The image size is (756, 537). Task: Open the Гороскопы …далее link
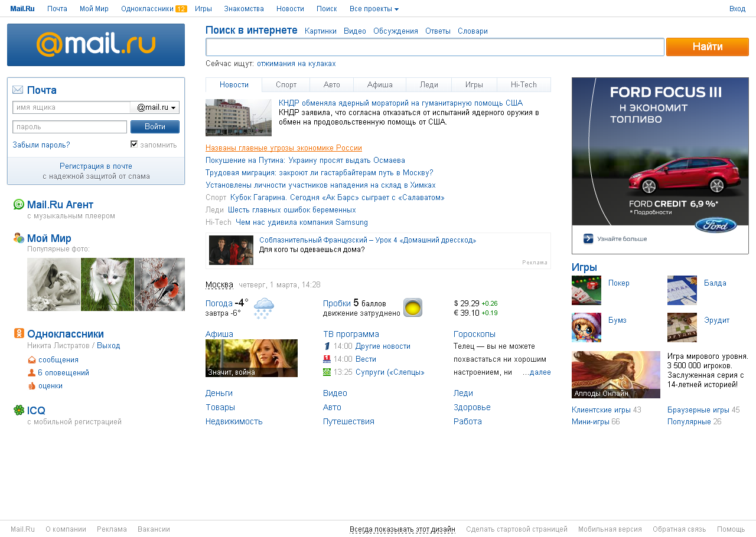(536, 372)
